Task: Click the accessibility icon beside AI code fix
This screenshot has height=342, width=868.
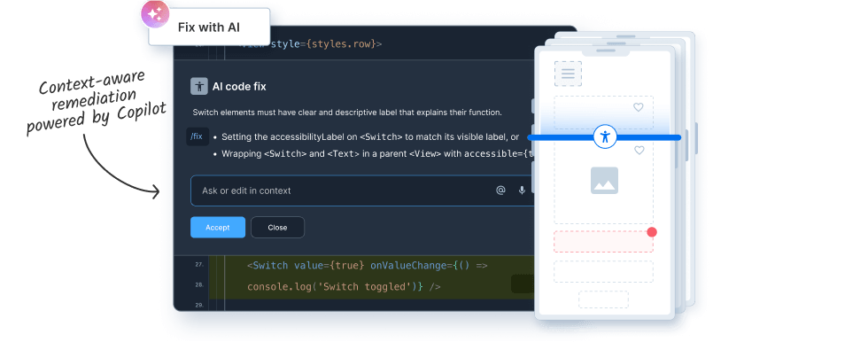Action: pyautogui.click(x=199, y=86)
